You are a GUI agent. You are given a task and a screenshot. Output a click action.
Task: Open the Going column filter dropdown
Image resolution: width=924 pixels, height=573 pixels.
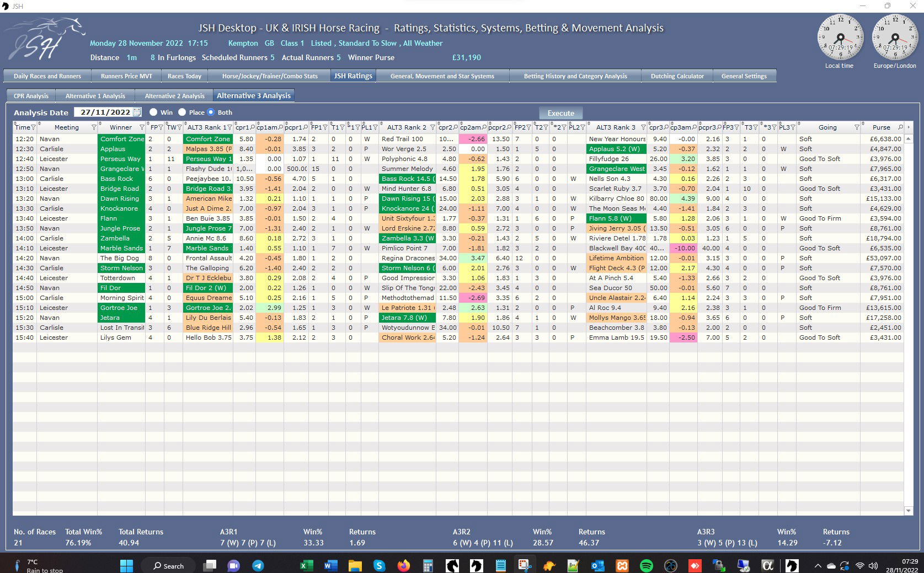coord(857,127)
